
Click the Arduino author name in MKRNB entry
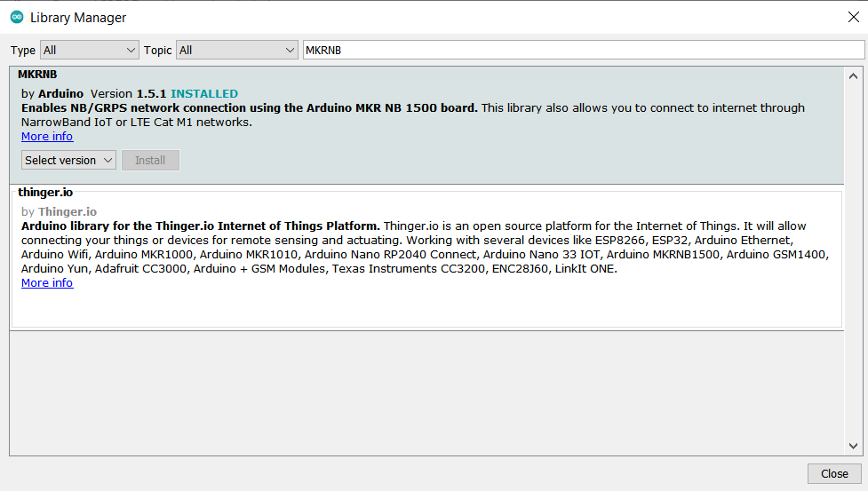pyautogui.click(x=60, y=93)
